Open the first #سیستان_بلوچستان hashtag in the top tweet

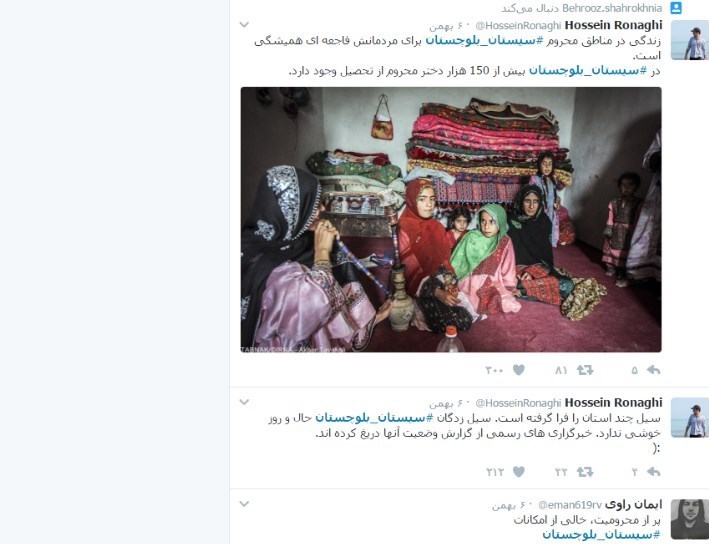tap(484, 41)
